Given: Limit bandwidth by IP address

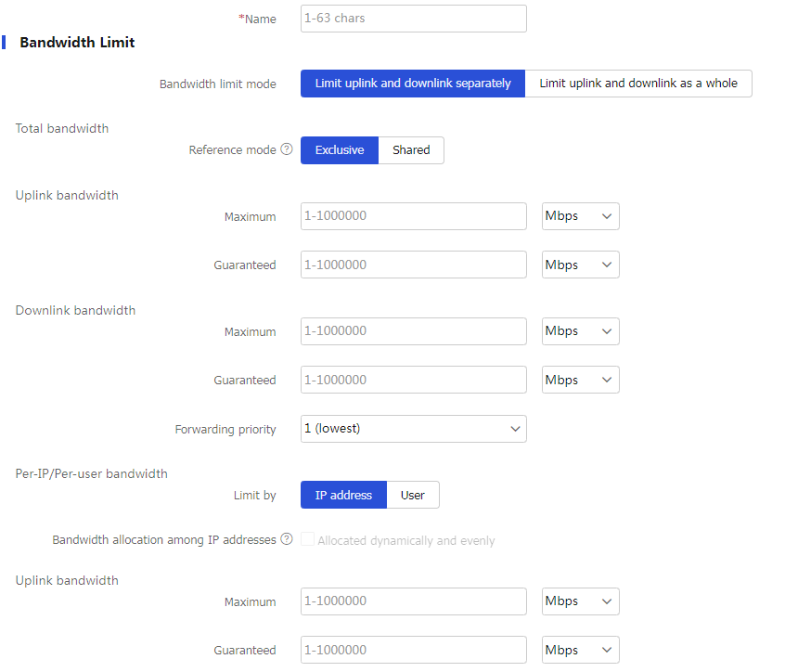Looking at the screenshot, I should coord(343,495).
